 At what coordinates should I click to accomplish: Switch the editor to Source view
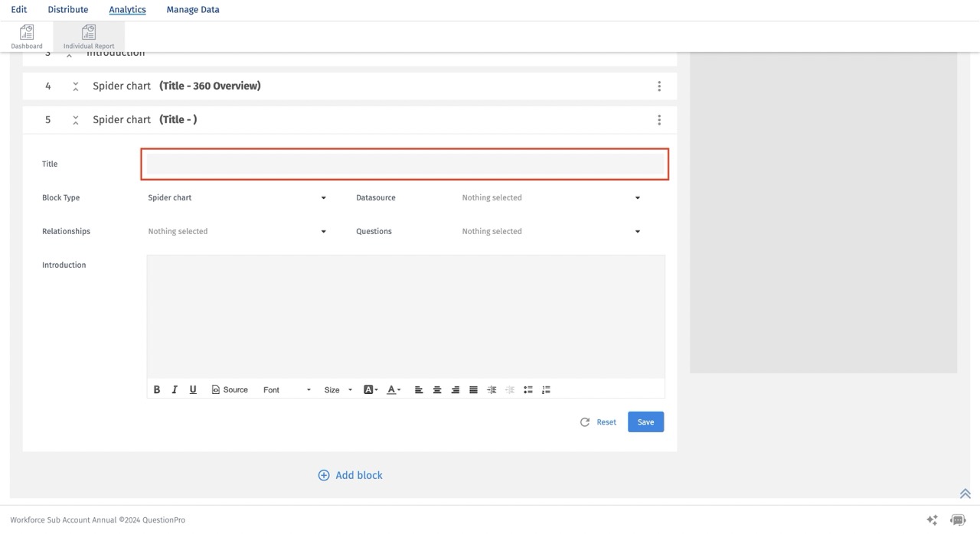point(230,389)
